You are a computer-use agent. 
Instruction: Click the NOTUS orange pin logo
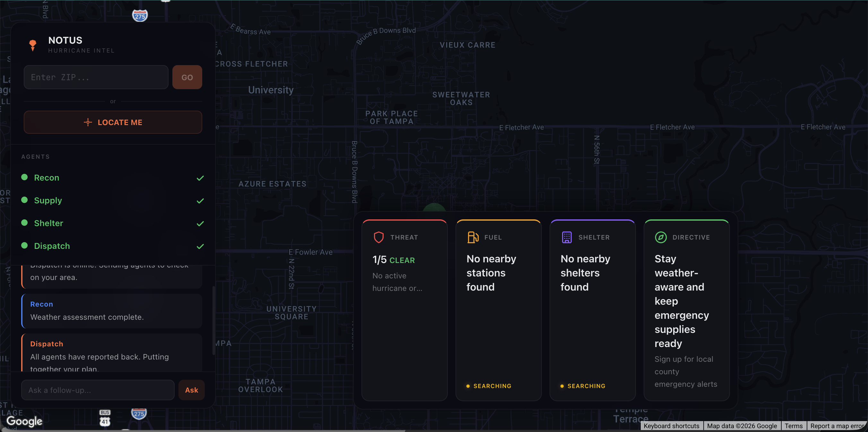33,45
